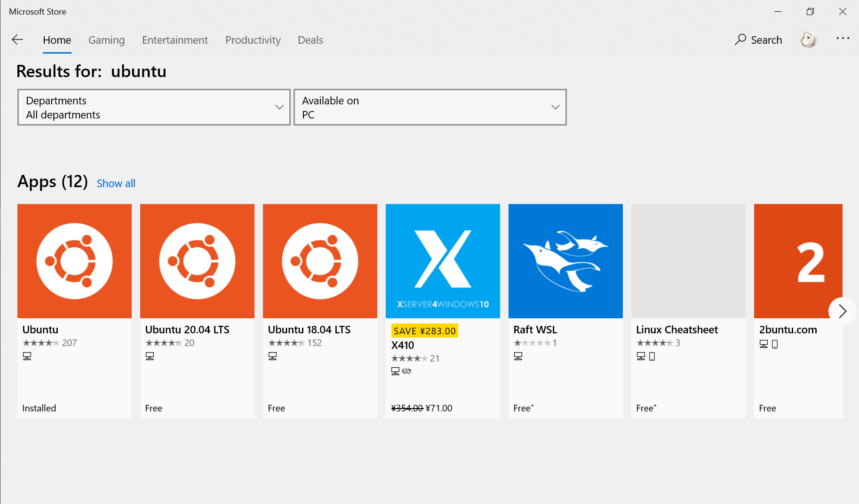Open the Linux Cheatsheet title
The width and height of the screenshot is (859, 504).
click(x=677, y=330)
